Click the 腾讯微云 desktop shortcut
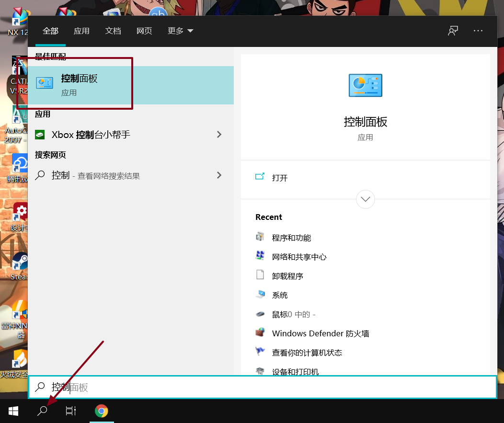The image size is (504, 423). click(18, 168)
